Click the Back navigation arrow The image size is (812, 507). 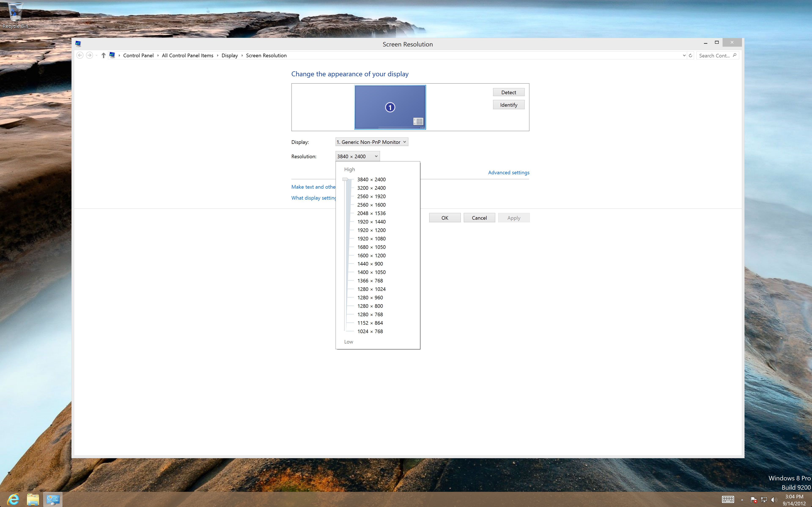click(80, 55)
